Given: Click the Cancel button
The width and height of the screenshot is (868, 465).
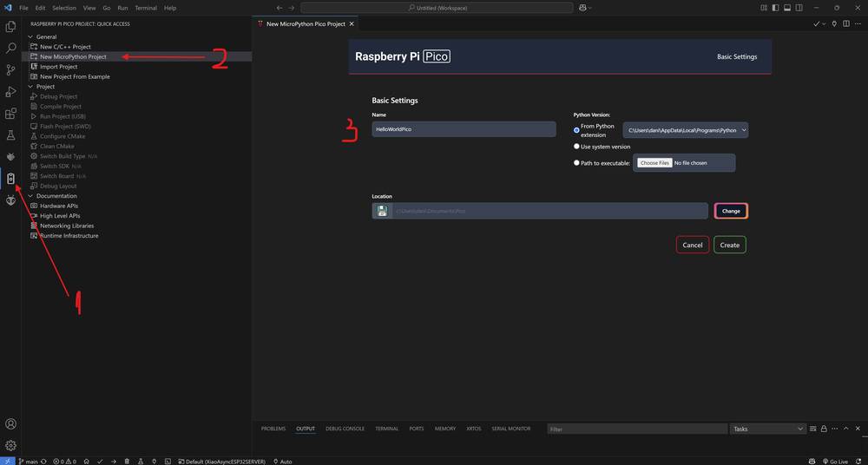Looking at the screenshot, I should point(693,245).
